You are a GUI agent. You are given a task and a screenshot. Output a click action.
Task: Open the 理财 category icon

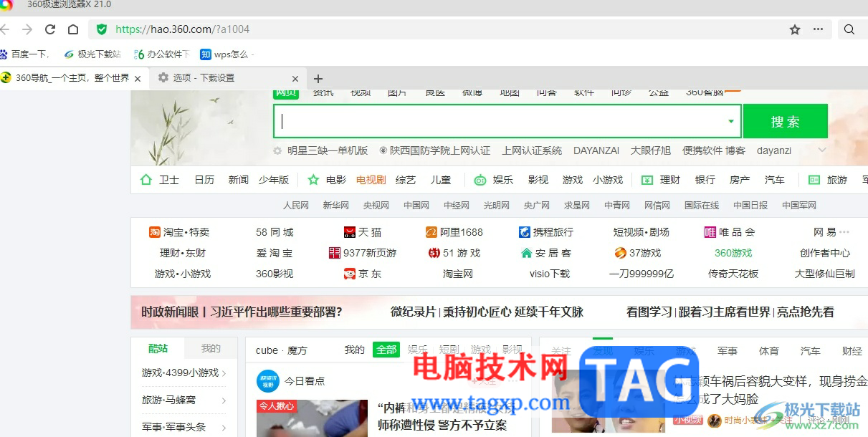[x=647, y=180]
